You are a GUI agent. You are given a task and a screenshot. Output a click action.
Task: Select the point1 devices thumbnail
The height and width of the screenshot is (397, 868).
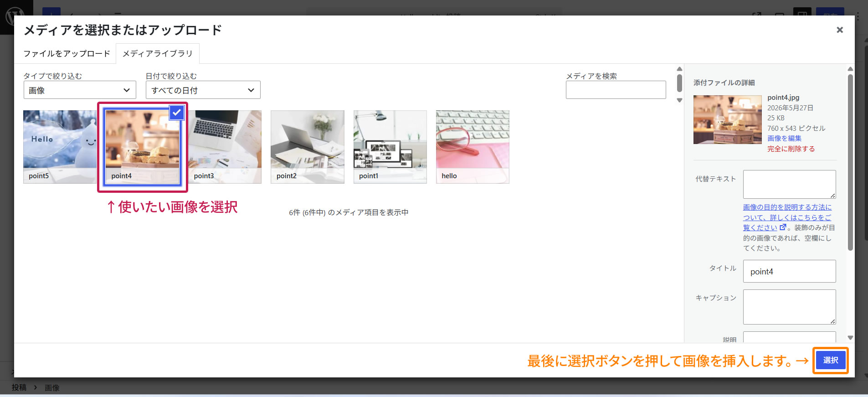(x=390, y=147)
